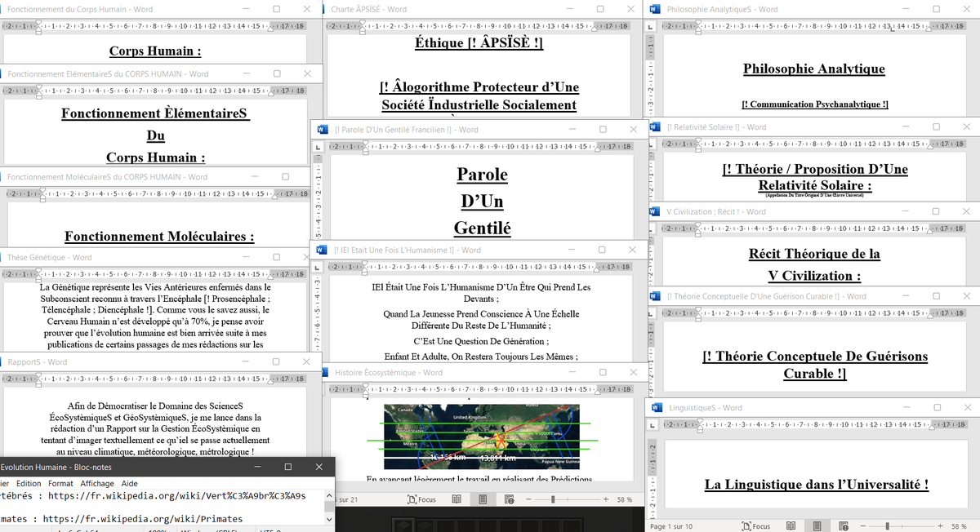980x532 pixels.
Task: Click Word icon in LinguistiqueS title bar
Action: pyautogui.click(x=657, y=407)
